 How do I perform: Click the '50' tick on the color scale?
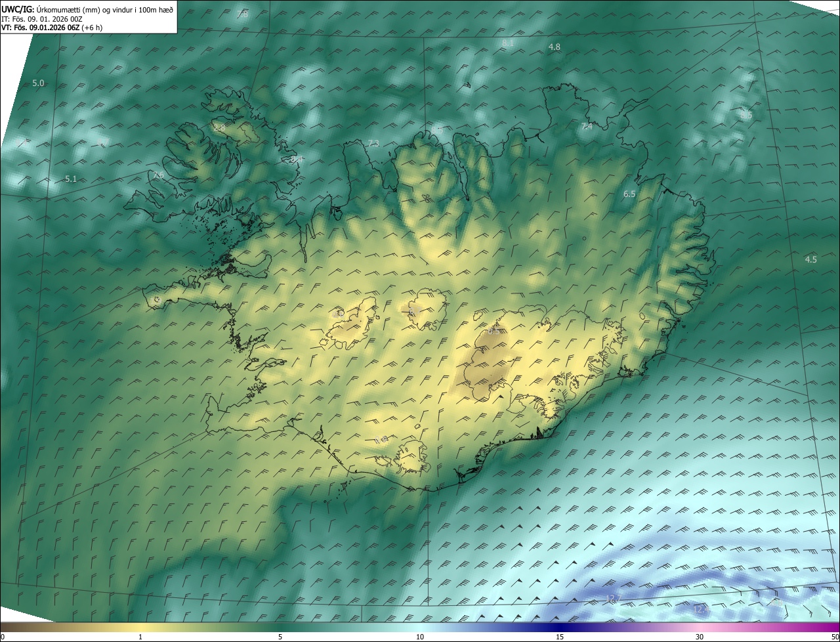[835, 637]
